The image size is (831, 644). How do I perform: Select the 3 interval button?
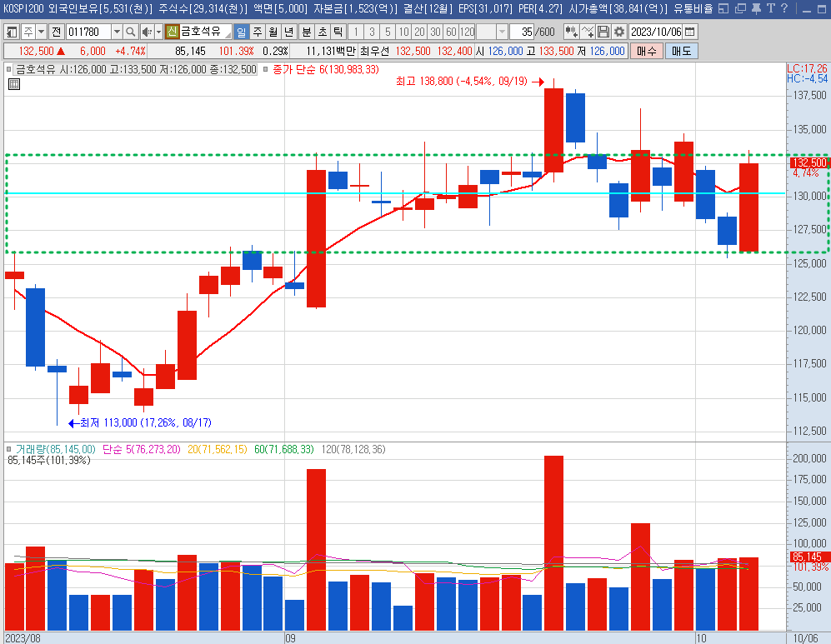pyautogui.click(x=372, y=32)
